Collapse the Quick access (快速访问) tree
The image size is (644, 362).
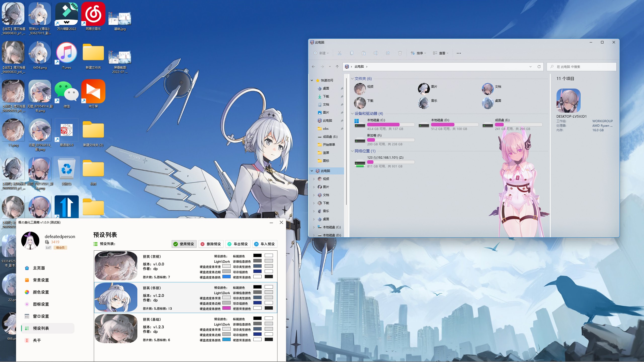tap(312, 80)
